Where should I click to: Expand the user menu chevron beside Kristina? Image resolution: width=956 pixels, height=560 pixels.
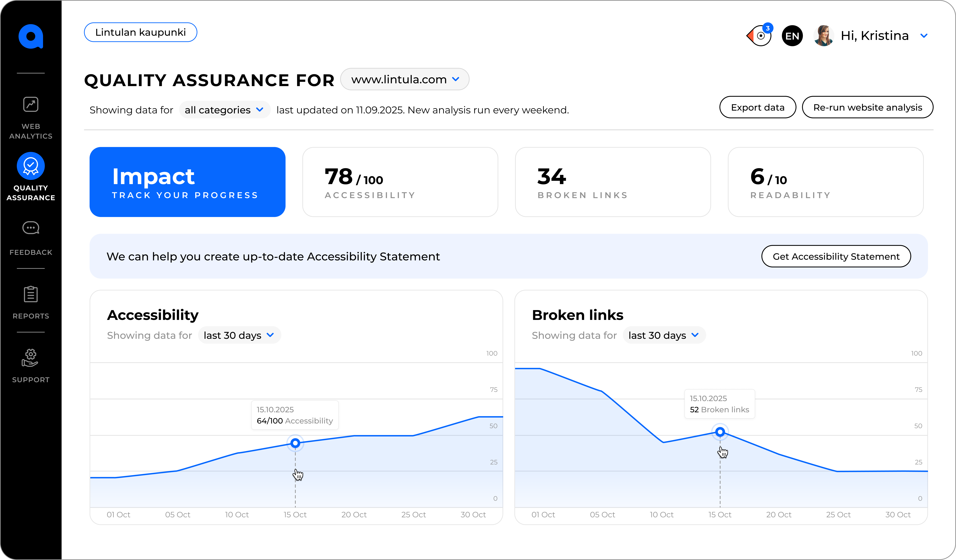[924, 36]
